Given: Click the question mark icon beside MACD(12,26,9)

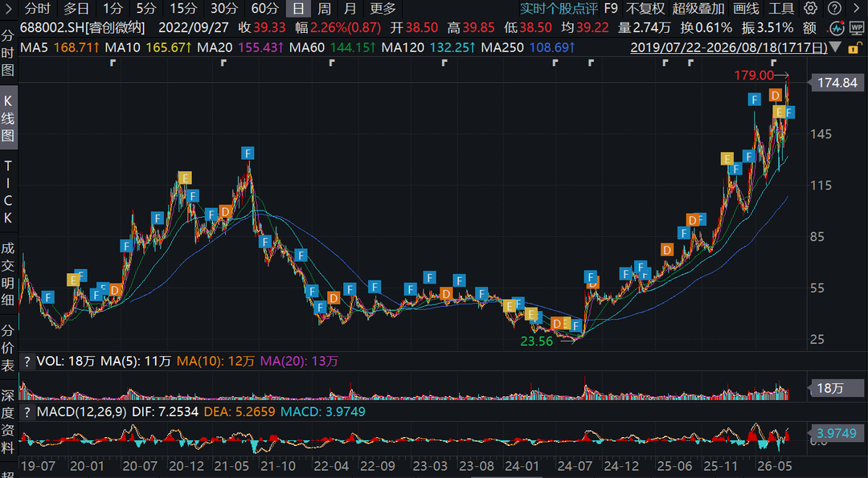Looking at the screenshot, I should click(x=26, y=412).
